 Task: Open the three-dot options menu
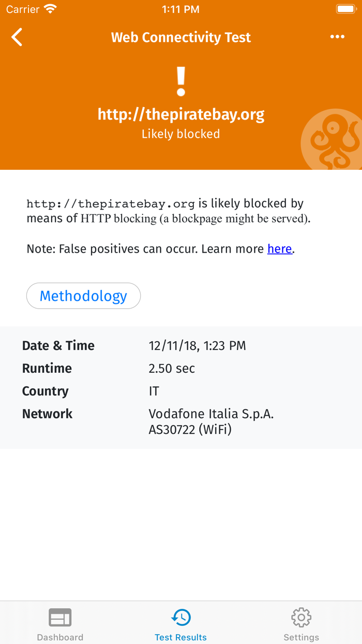(x=337, y=37)
